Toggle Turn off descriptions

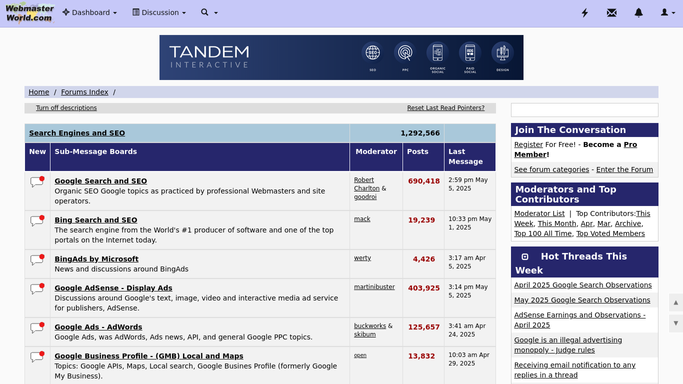point(66,108)
